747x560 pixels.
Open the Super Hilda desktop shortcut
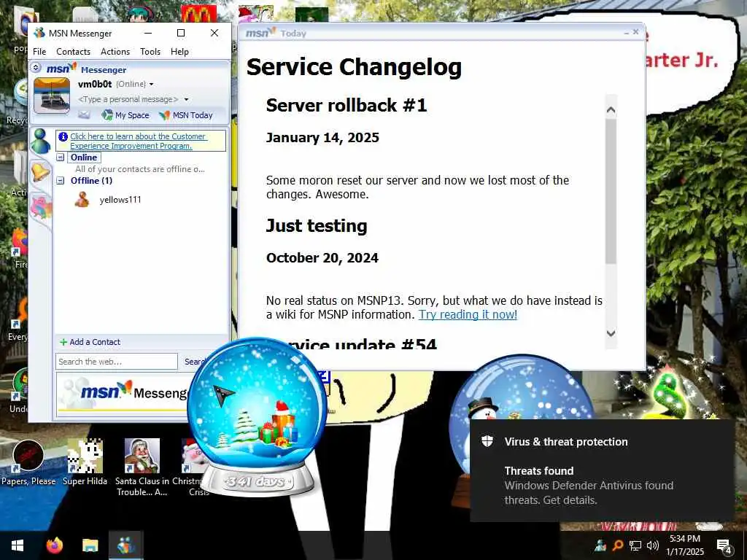[85, 462]
